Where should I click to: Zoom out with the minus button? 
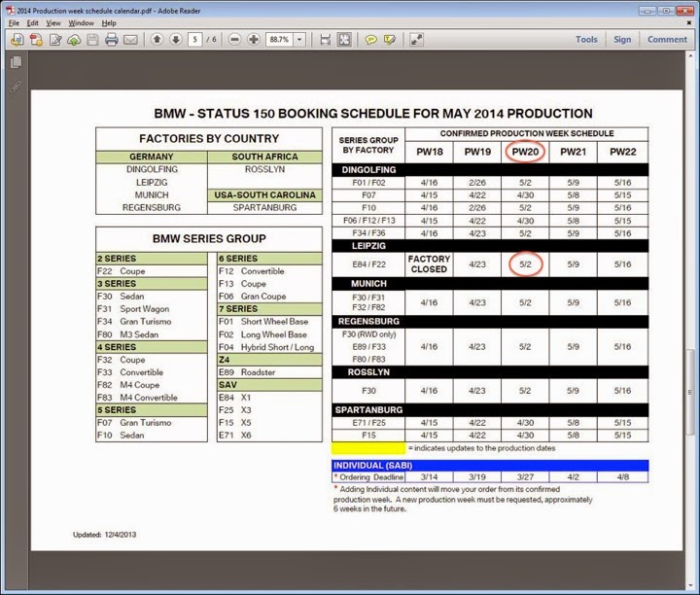point(234,39)
